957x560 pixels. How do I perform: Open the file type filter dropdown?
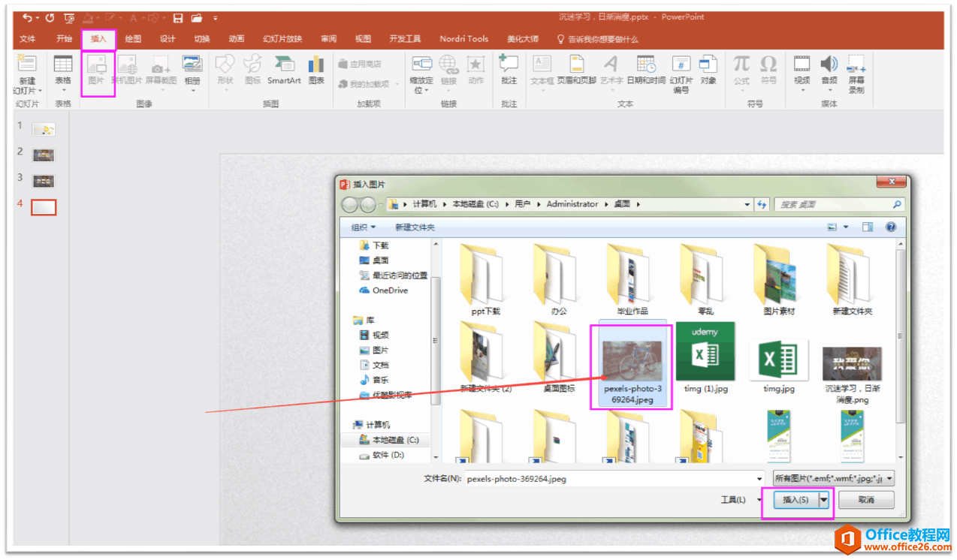point(833,478)
